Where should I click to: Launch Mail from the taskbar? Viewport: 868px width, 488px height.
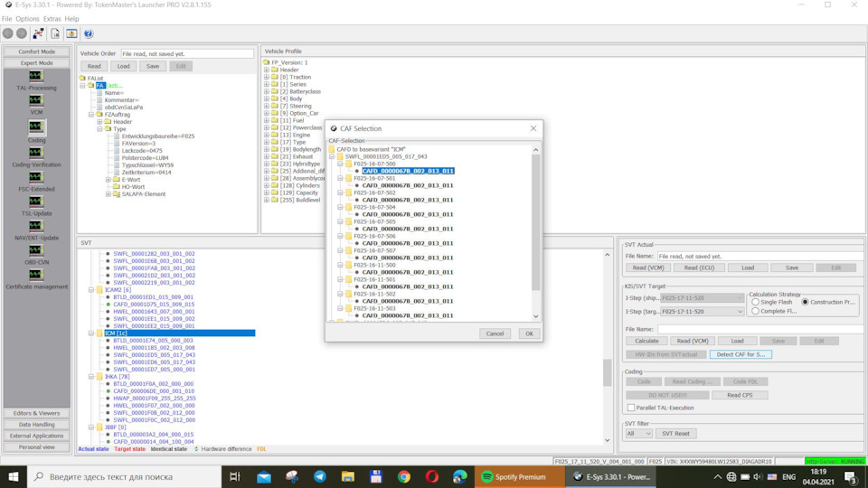[264, 476]
